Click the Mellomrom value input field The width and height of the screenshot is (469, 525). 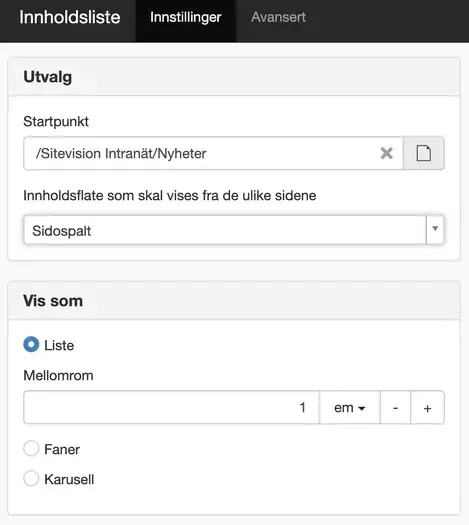tap(171, 407)
